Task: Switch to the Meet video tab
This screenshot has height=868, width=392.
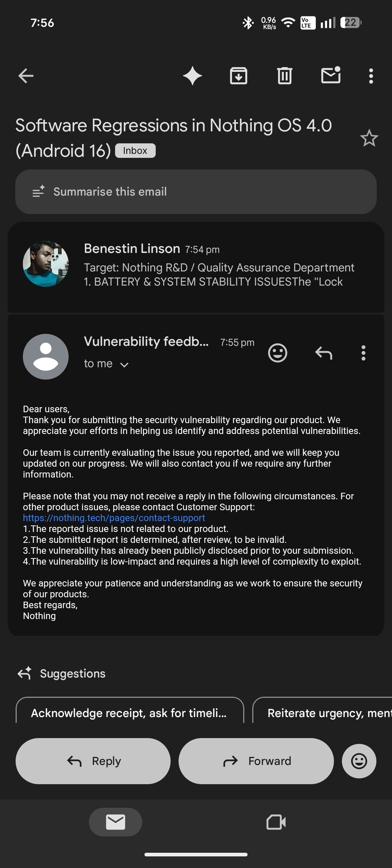Action: 276,822
